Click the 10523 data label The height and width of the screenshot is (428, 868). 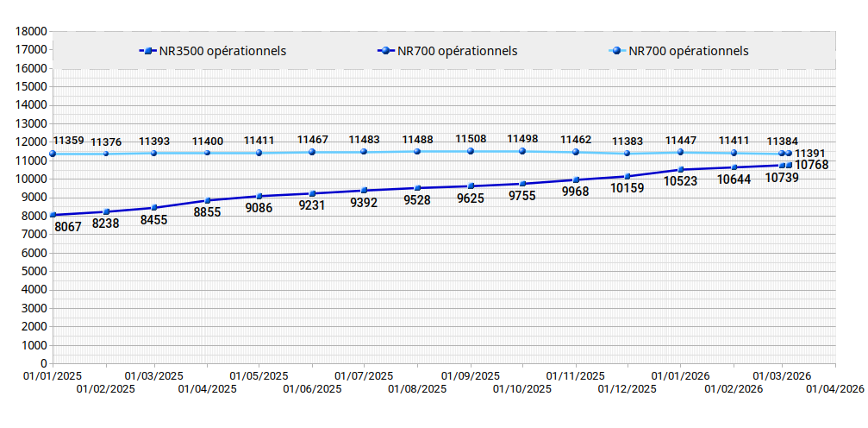pyautogui.click(x=680, y=181)
